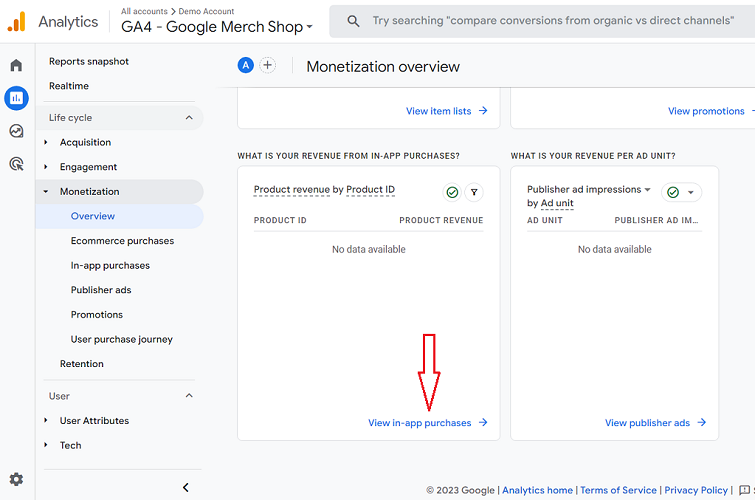755x500 pixels.
Task: Click the green check status icon on Product revenue card
Action: 452,192
